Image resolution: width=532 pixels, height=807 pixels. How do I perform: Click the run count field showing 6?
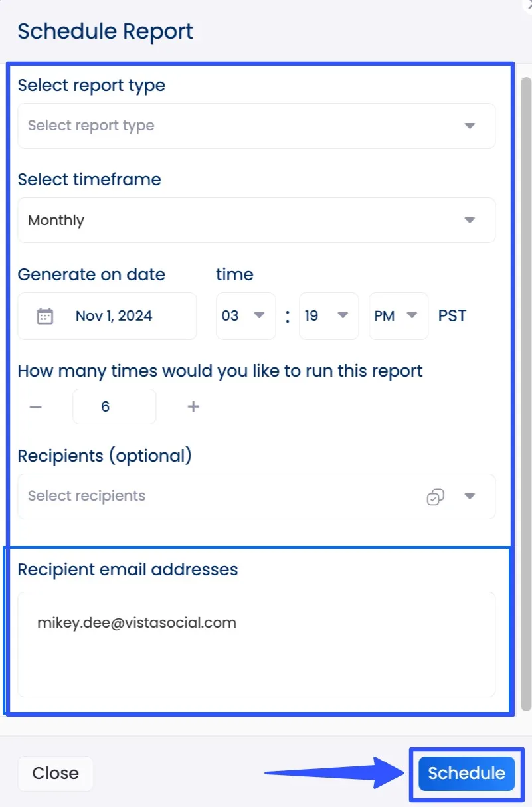tap(114, 406)
